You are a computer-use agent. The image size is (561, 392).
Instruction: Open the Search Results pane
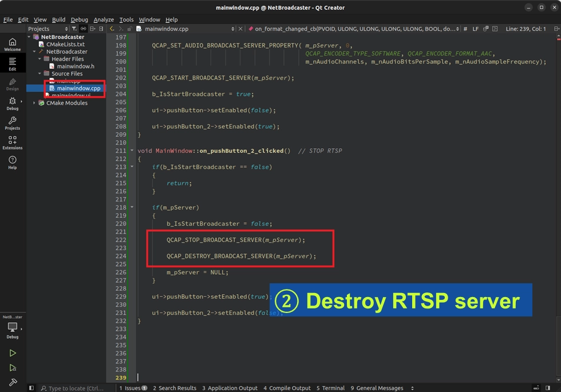pyautogui.click(x=175, y=388)
